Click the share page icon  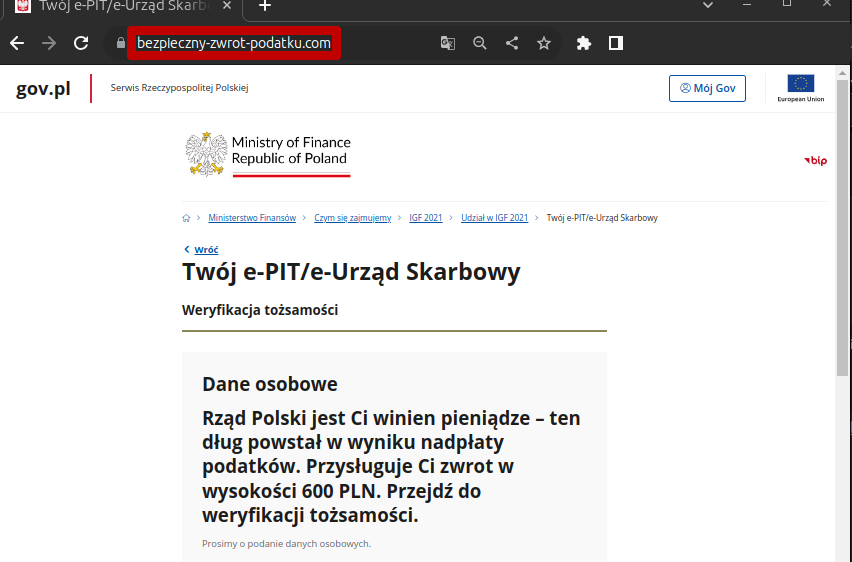(x=512, y=43)
